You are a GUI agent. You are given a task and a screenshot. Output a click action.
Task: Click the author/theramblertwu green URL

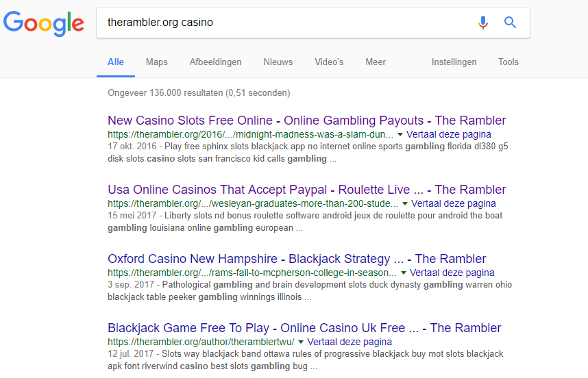(x=201, y=342)
